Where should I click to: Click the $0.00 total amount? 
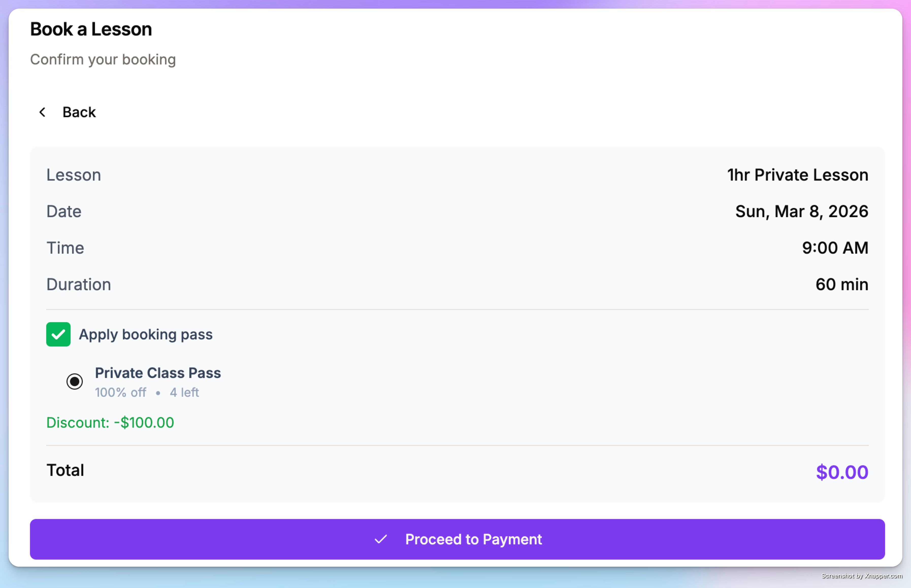point(842,472)
